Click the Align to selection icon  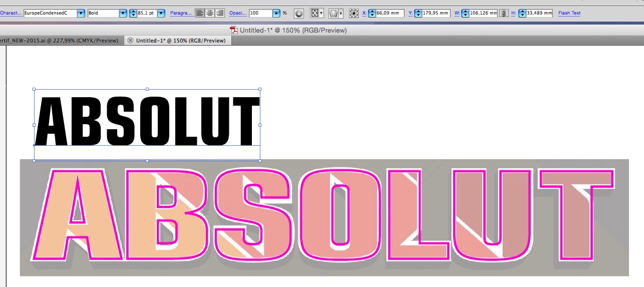tap(314, 13)
